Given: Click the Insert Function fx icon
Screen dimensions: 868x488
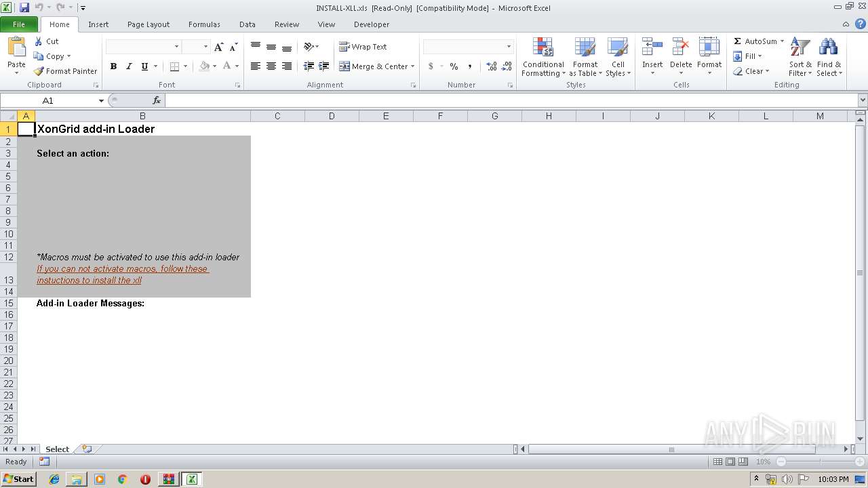Looking at the screenshot, I should (157, 100).
